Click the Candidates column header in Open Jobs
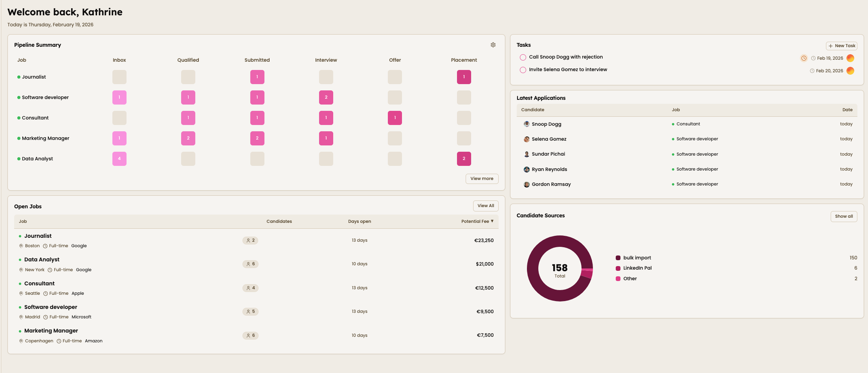Image resolution: width=868 pixels, height=373 pixels. coord(279,222)
